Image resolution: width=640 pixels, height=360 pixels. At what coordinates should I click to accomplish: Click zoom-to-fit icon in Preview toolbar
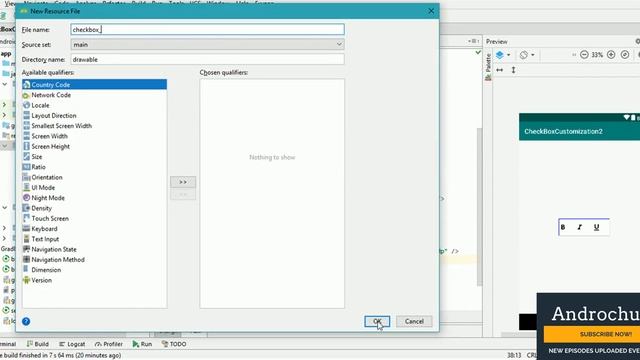pos(625,55)
